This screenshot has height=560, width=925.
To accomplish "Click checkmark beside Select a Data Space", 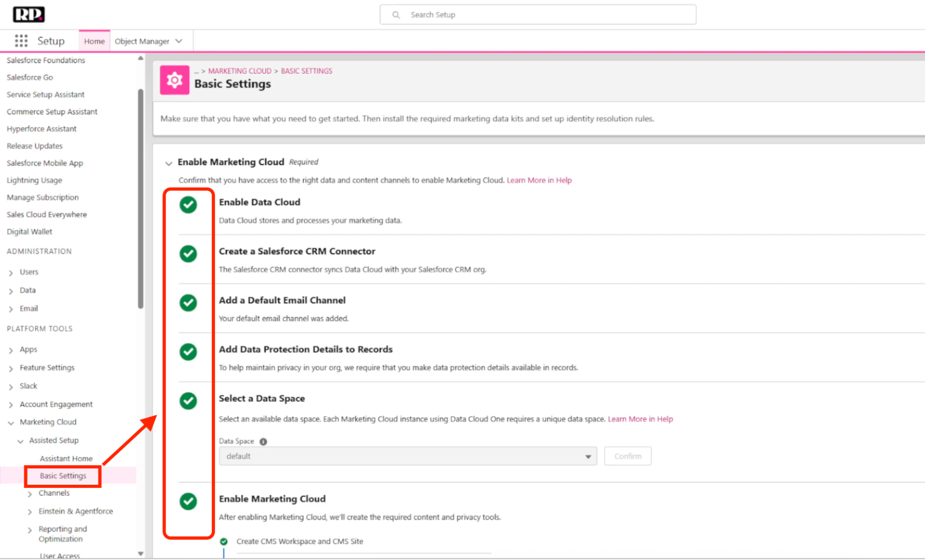I will pos(188,401).
